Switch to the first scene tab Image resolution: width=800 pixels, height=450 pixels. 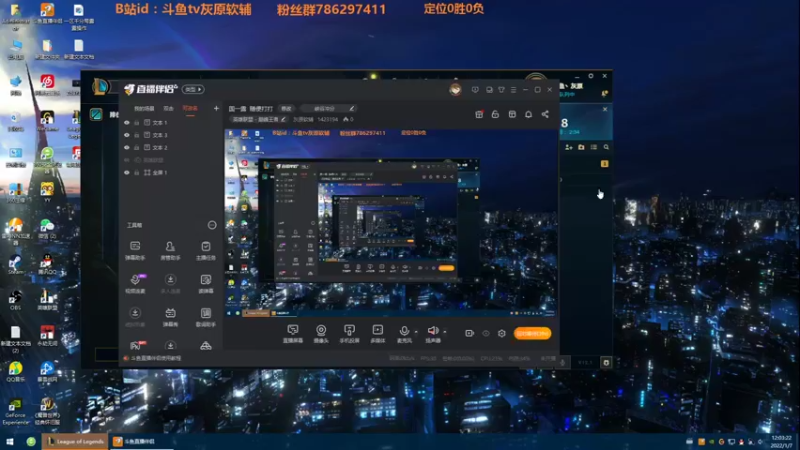[x=144, y=109]
